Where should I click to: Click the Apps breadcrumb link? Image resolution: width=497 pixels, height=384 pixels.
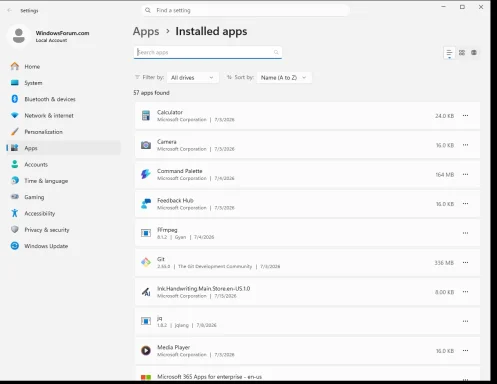point(146,31)
